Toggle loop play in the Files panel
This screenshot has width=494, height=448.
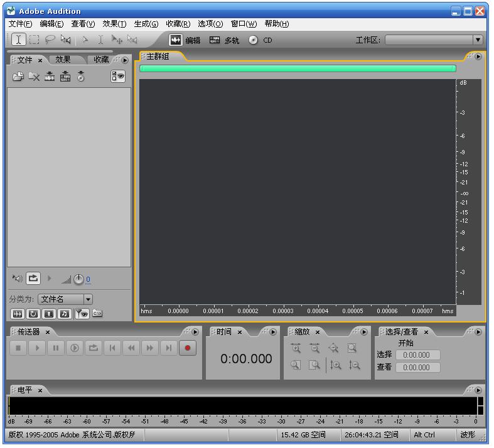pos(33,278)
